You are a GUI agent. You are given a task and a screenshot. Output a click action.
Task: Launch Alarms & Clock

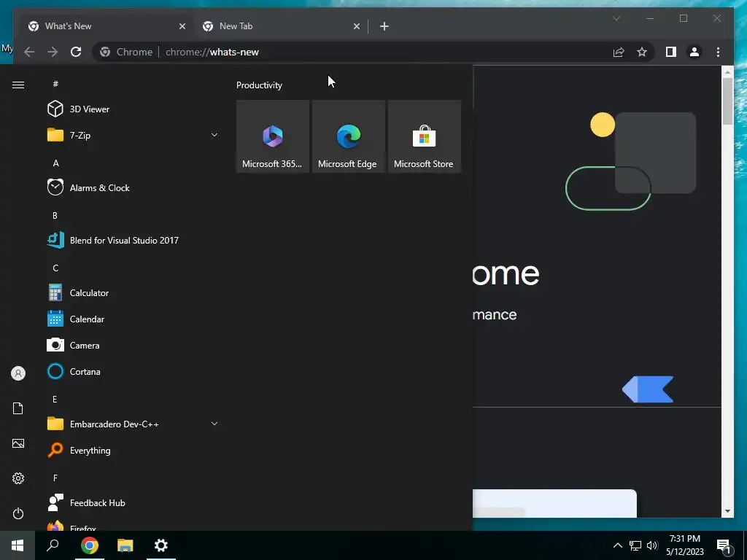(133, 187)
